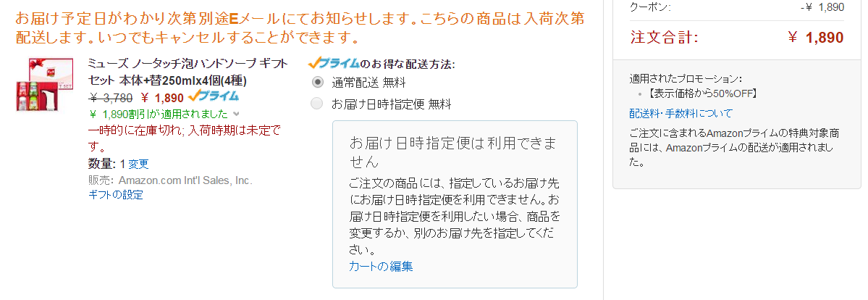Click the struck-through ¥3,780 original price
The width and height of the screenshot is (868, 300).
pyautogui.click(x=111, y=98)
